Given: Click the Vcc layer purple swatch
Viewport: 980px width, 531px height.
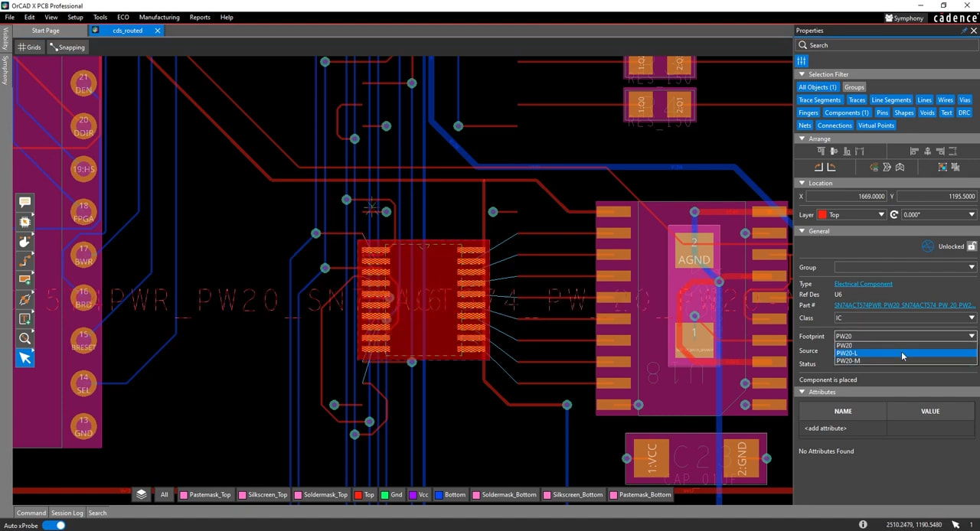Looking at the screenshot, I should (x=413, y=495).
